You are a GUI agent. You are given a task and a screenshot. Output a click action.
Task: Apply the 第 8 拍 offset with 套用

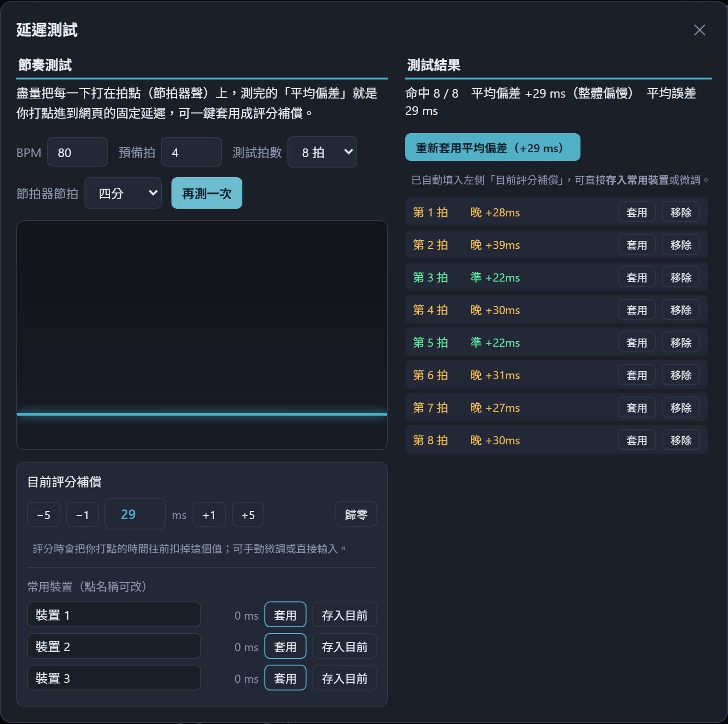coord(637,440)
